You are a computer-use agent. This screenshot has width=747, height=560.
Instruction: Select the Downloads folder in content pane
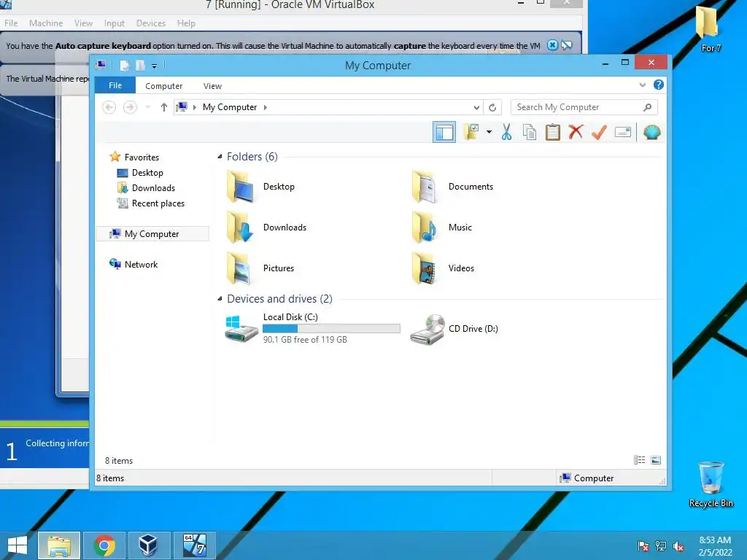tap(267, 227)
